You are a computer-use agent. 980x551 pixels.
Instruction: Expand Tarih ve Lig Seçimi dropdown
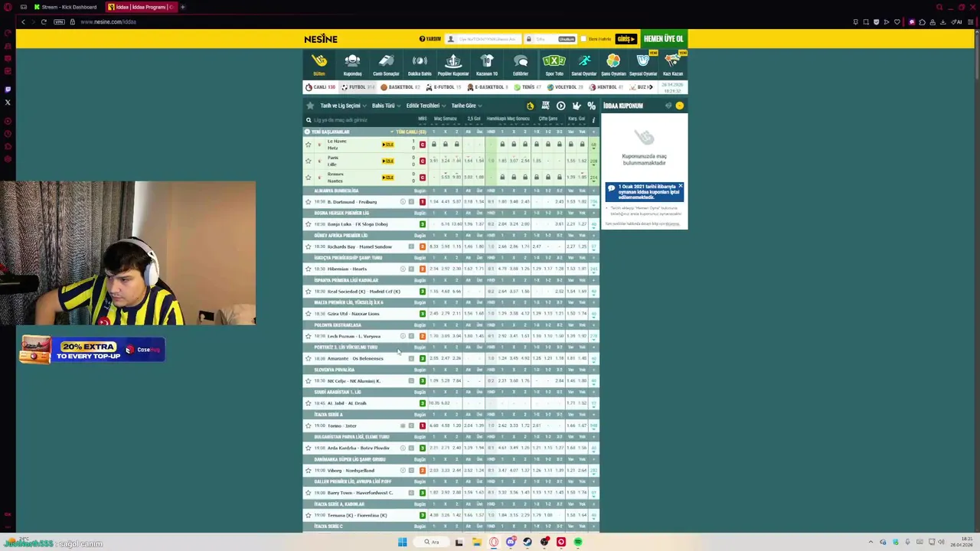point(343,106)
